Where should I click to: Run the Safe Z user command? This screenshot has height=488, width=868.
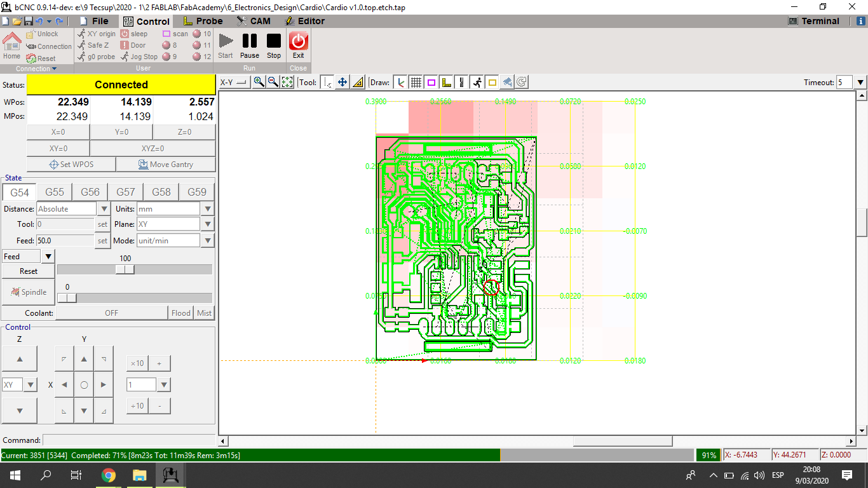93,45
